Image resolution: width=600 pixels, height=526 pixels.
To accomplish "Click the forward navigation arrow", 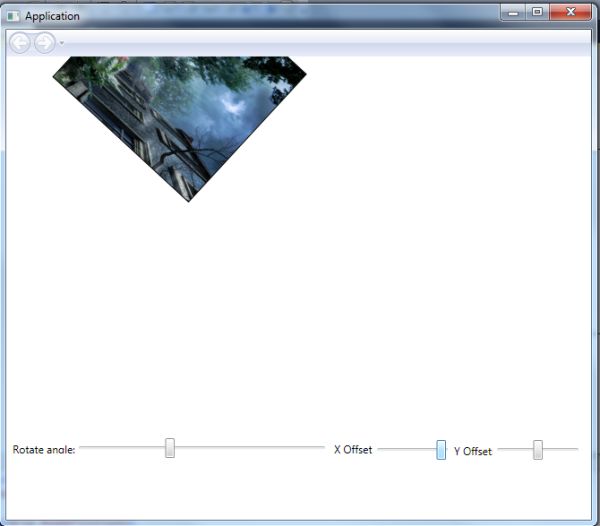I will point(45,43).
